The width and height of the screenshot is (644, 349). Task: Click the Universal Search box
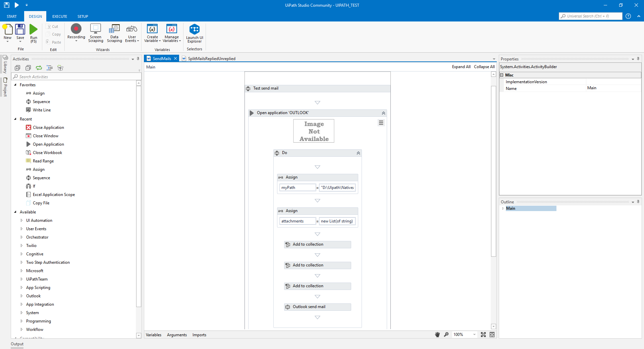click(x=591, y=16)
